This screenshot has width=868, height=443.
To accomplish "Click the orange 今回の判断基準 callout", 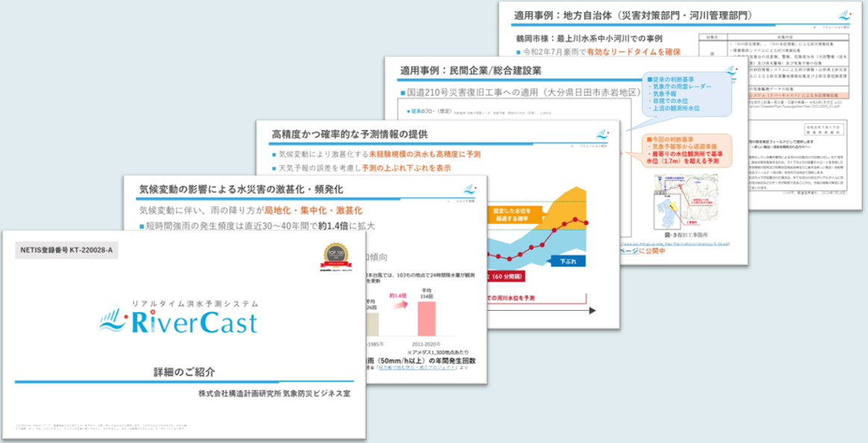I will 687,150.
